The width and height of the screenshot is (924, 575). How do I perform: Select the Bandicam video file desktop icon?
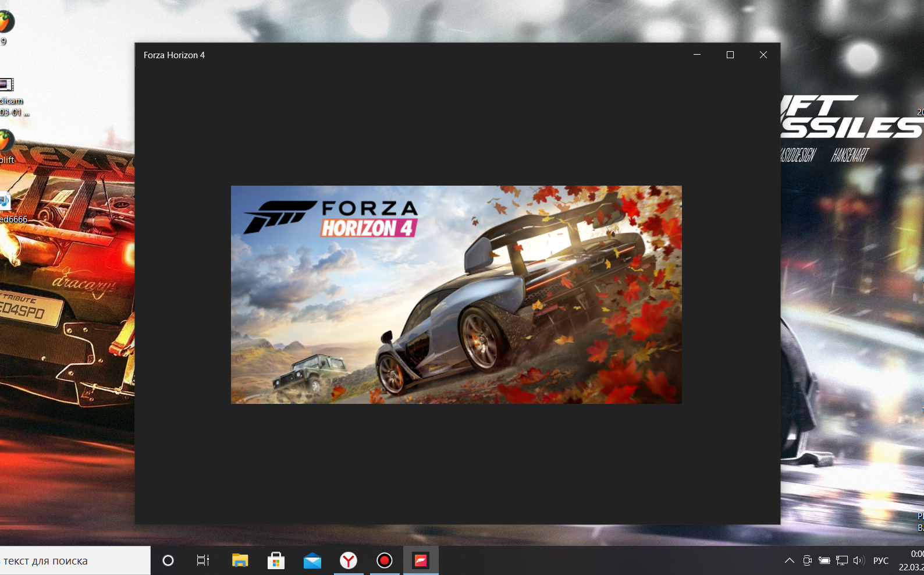pos(10,96)
